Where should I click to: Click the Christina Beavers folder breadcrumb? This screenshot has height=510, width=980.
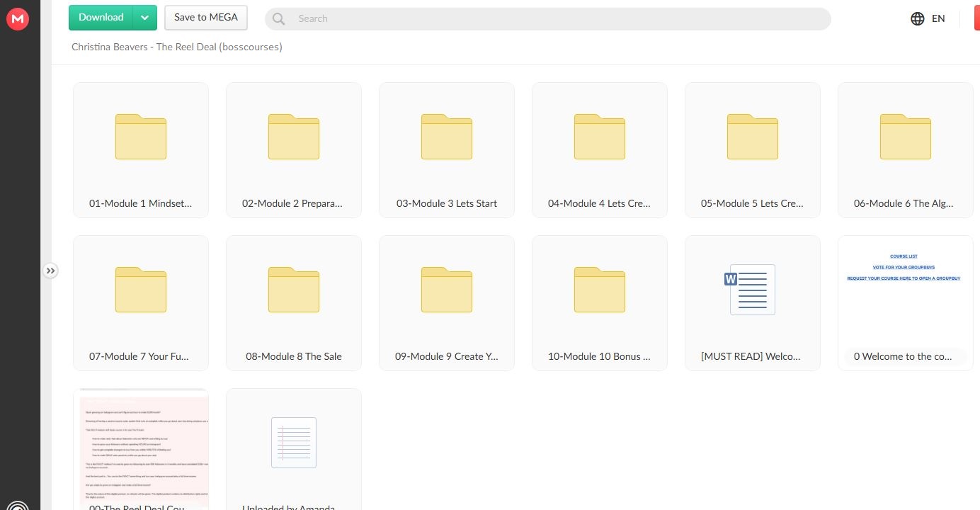[177, 47]
